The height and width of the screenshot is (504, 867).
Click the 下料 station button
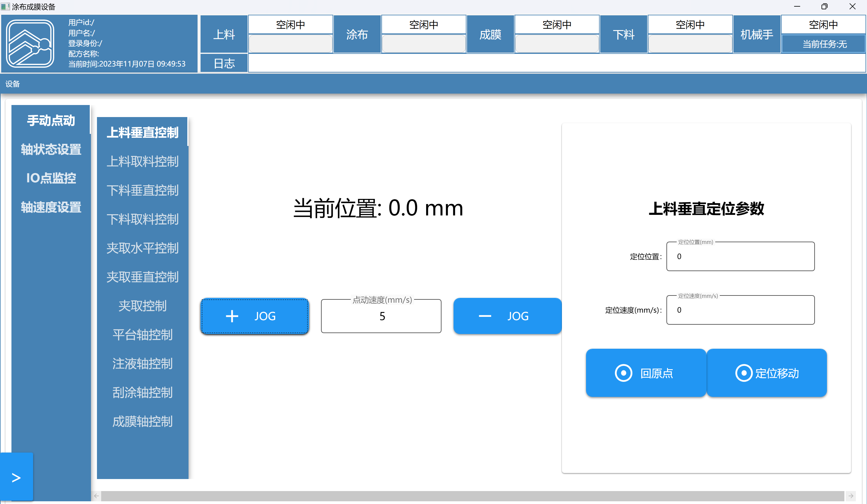click(623, 34)
